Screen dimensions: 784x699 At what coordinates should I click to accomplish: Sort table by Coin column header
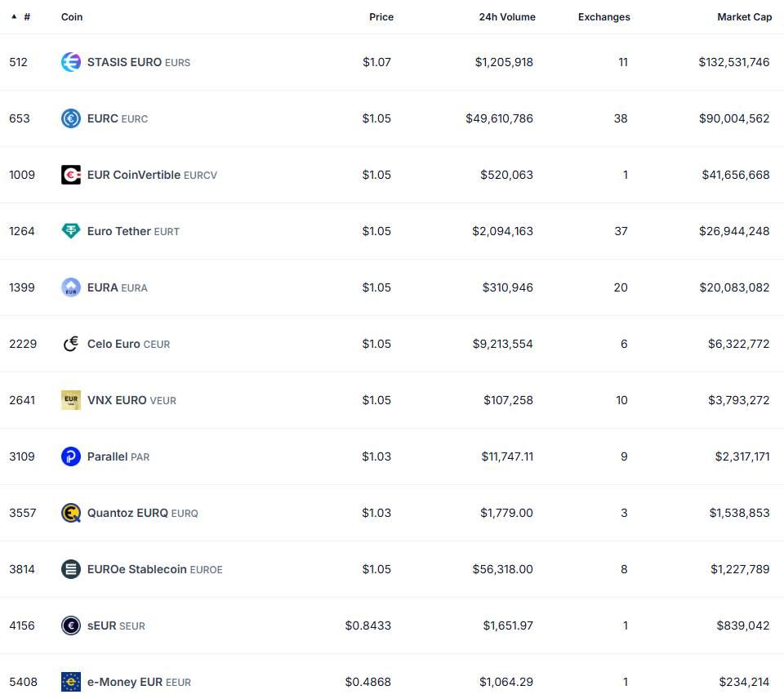(72, 17)
